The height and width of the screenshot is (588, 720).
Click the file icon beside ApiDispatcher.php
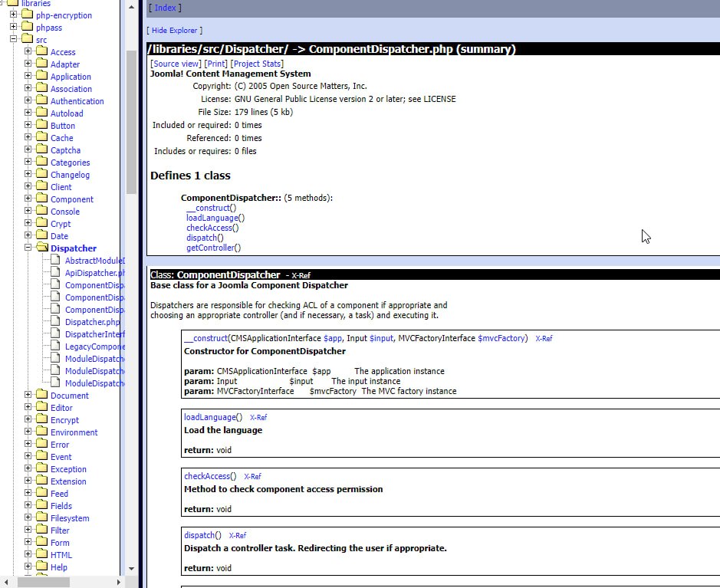point(55,271)
